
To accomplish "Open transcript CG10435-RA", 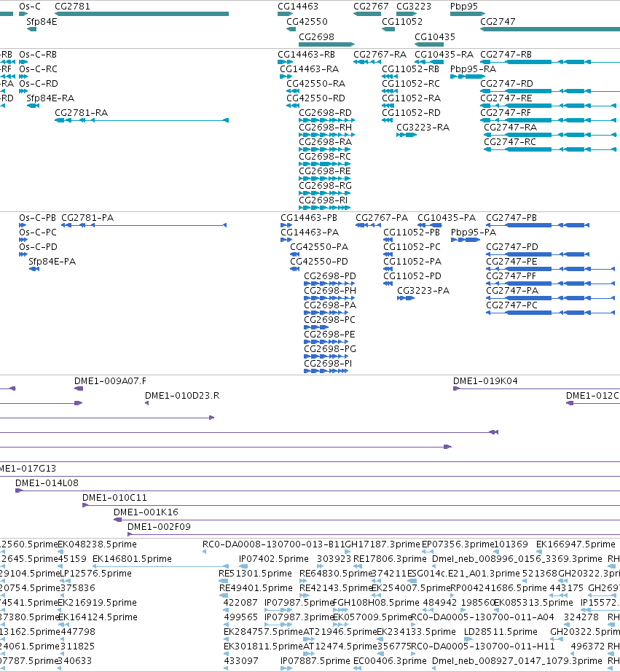I will (444, 55).
